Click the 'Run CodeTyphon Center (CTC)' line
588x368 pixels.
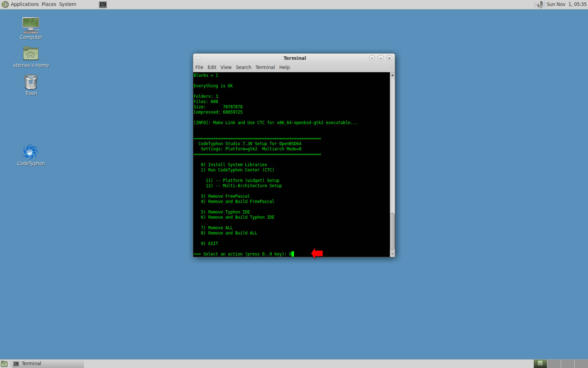click(237, 170)
